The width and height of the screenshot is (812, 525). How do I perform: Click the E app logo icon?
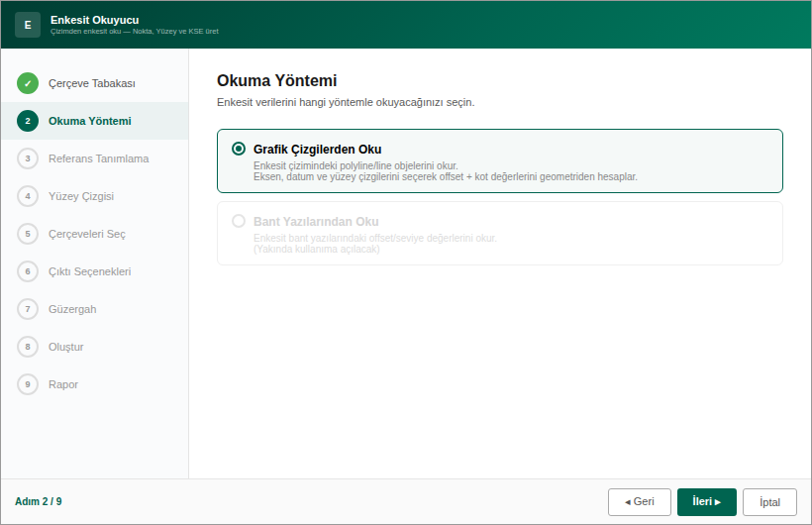28,25
